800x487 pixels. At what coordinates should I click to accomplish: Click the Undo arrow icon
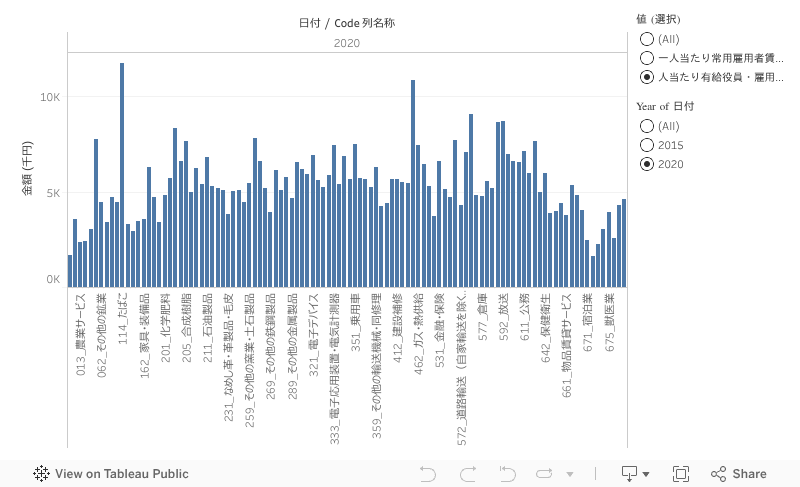click(428, 474)
